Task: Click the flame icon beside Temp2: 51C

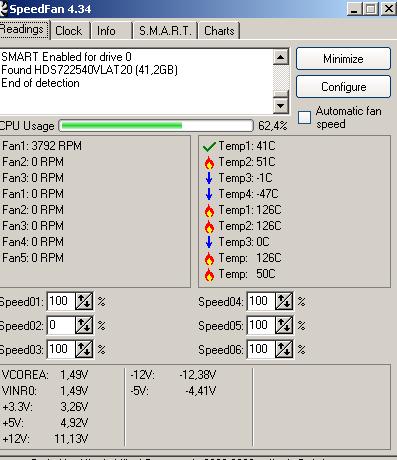Action: (x=209, y=162)
